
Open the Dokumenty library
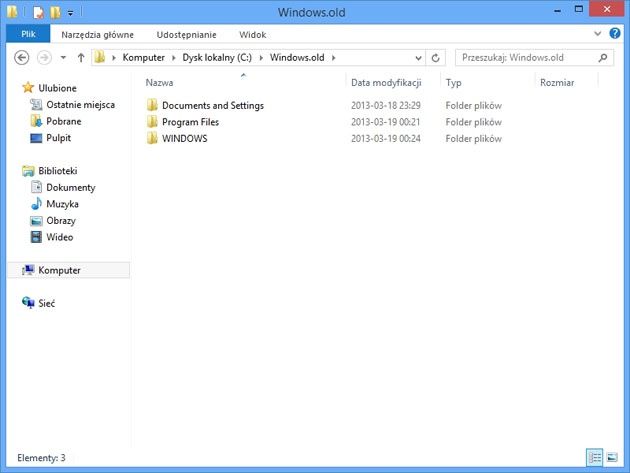[x=71, y=188]
